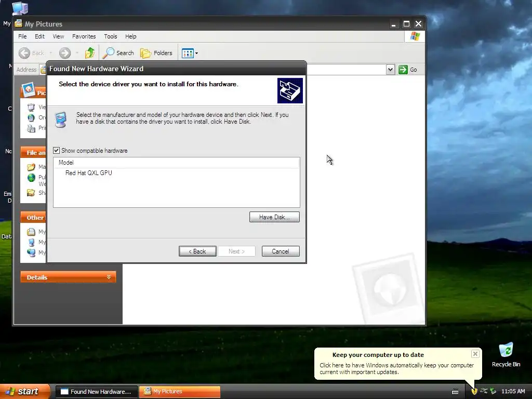Expand the Address bar dropdown

coord(390,70)
